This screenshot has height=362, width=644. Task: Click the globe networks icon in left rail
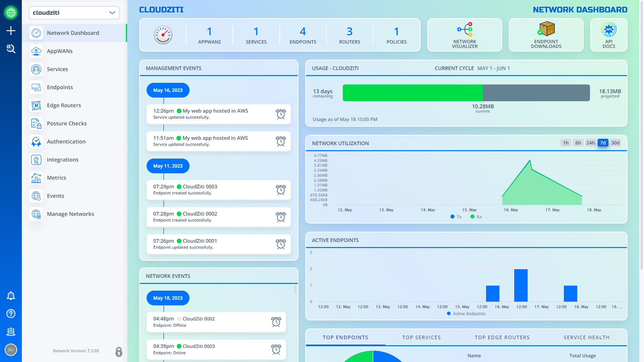pos(11,13)
